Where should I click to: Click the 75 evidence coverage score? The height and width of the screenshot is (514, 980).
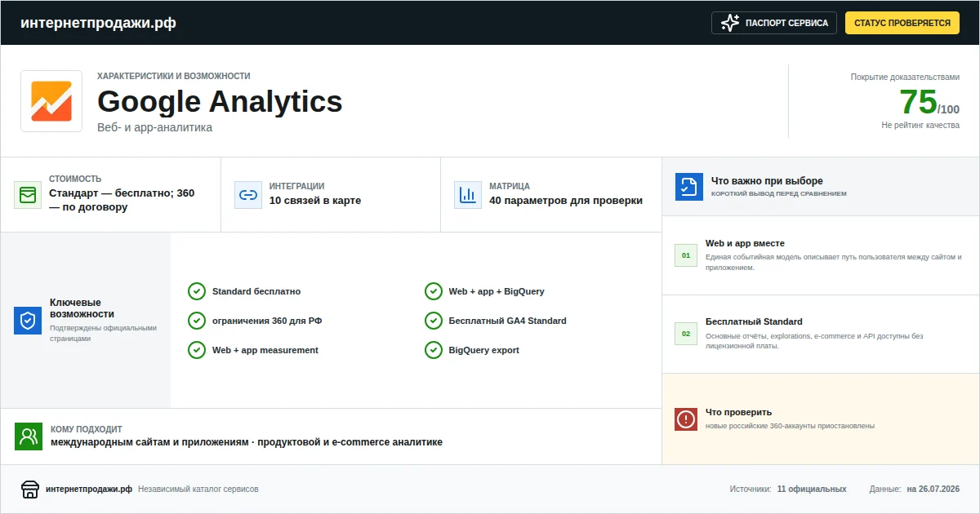tap(918, 102)
